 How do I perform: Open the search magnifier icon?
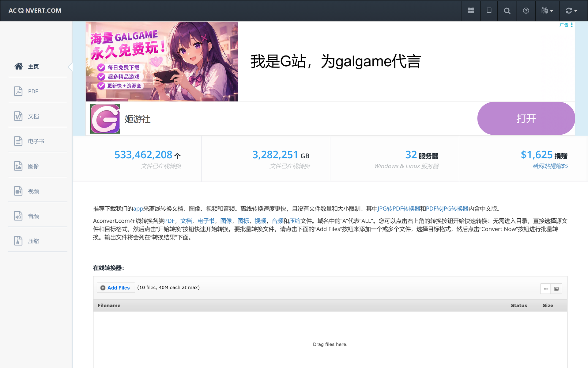tap(507, 11)
